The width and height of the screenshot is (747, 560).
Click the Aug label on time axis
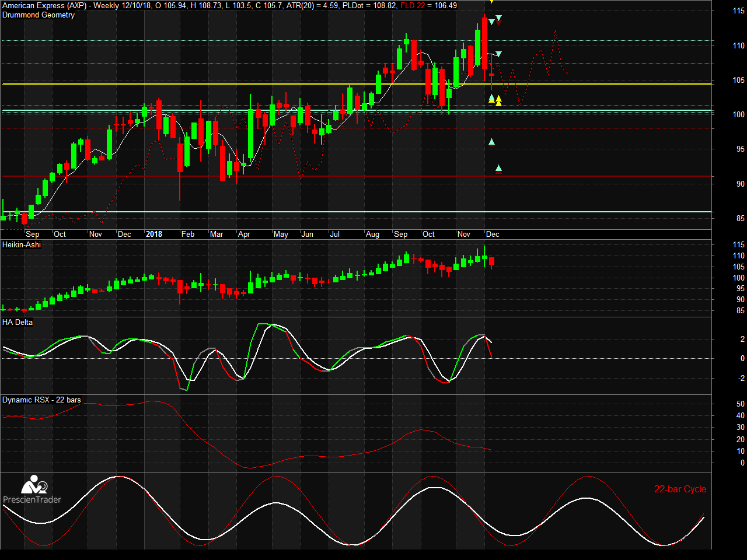coord(372,234)
